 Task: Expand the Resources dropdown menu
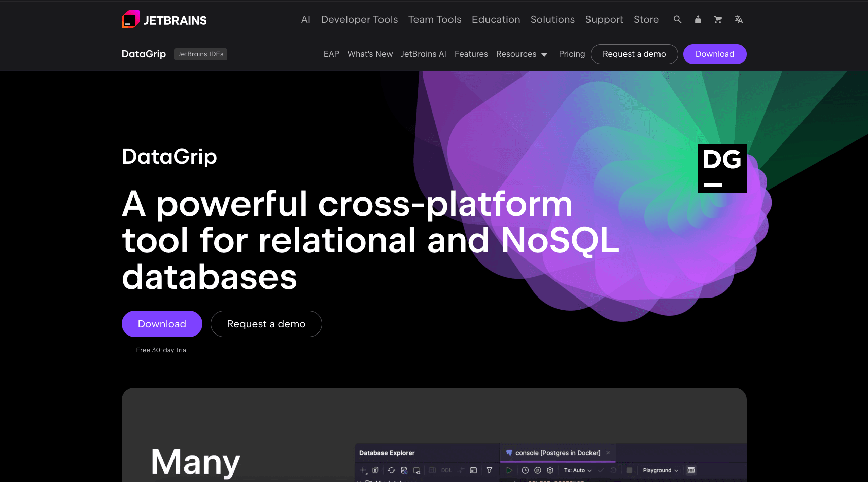tap(522, 54)
